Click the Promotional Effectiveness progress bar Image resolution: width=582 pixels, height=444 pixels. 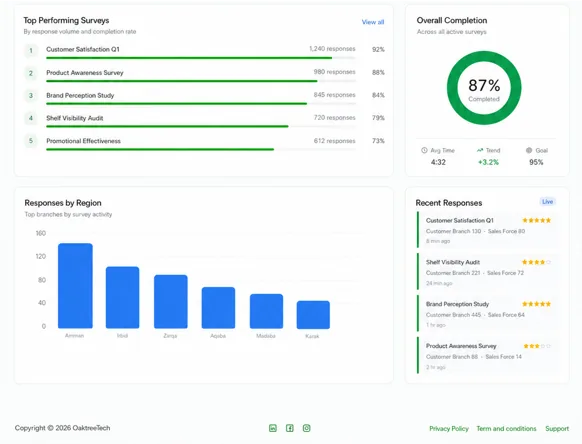click(201, 150)
